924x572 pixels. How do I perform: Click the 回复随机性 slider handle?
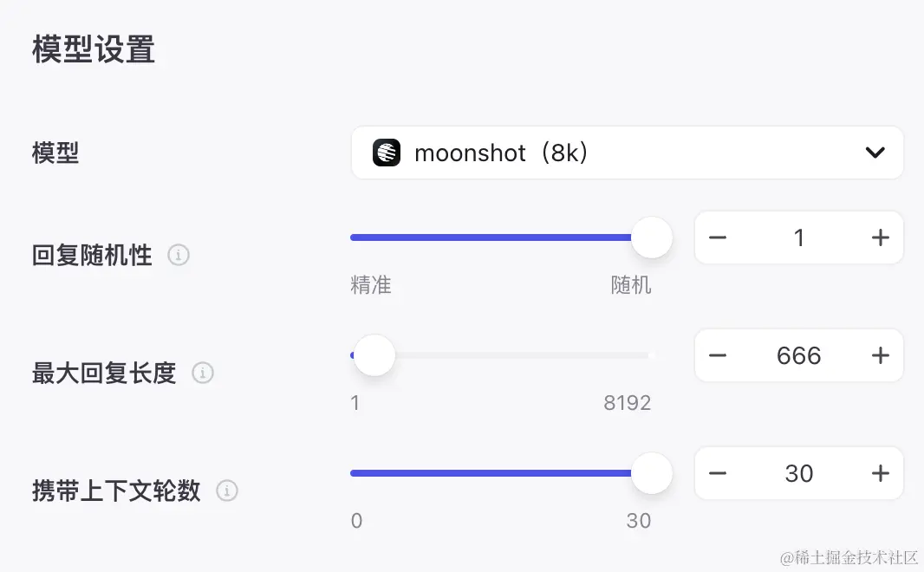coord(652,237)
